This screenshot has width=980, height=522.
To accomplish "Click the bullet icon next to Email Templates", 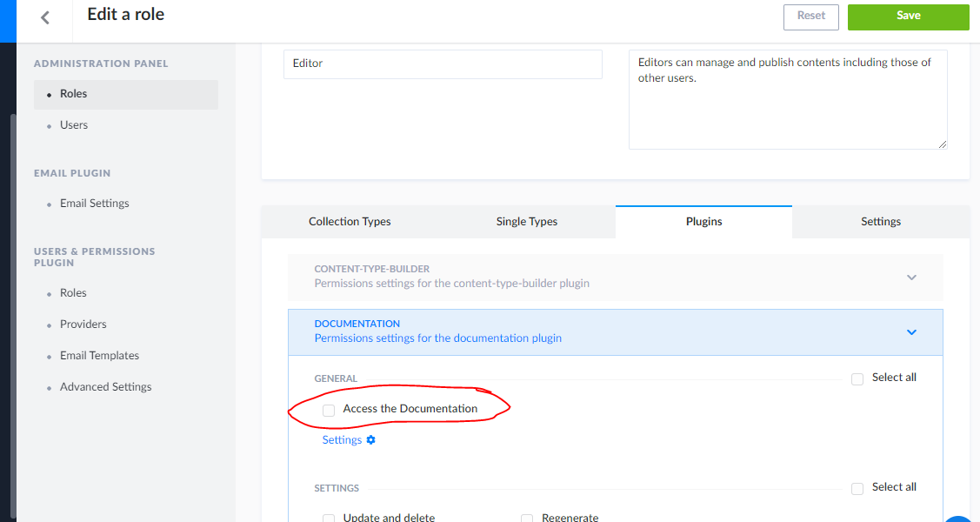I will coord(50,356).
